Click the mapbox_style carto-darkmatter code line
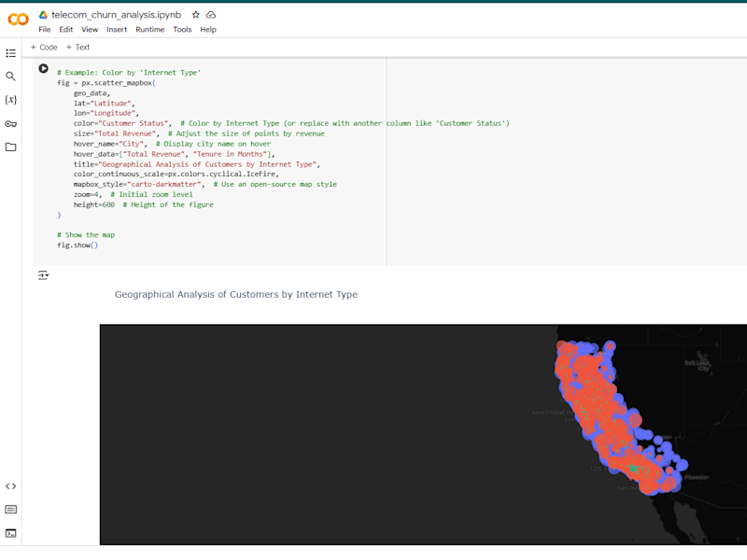 [x=204, y=184]
